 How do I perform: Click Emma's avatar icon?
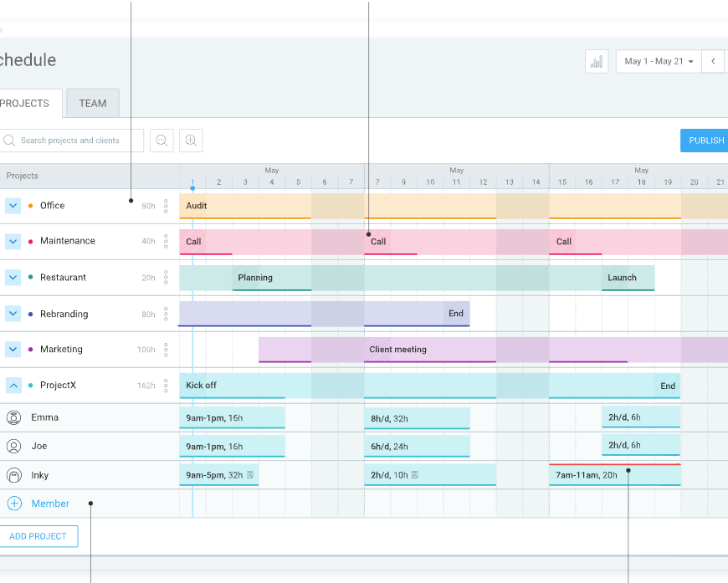tap(14, 417)
